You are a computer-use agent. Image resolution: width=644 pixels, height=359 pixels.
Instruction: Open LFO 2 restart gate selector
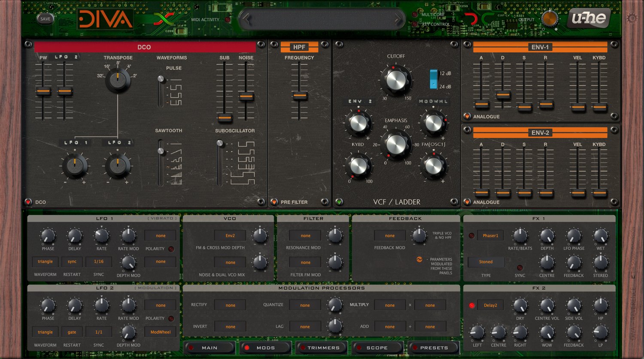[72, 332]
